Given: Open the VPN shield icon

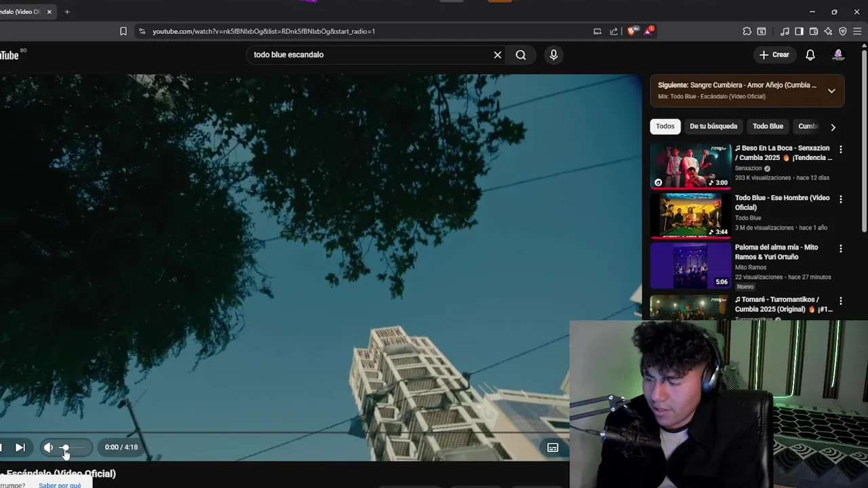Looking at the screenshot, I should (843, 31).
